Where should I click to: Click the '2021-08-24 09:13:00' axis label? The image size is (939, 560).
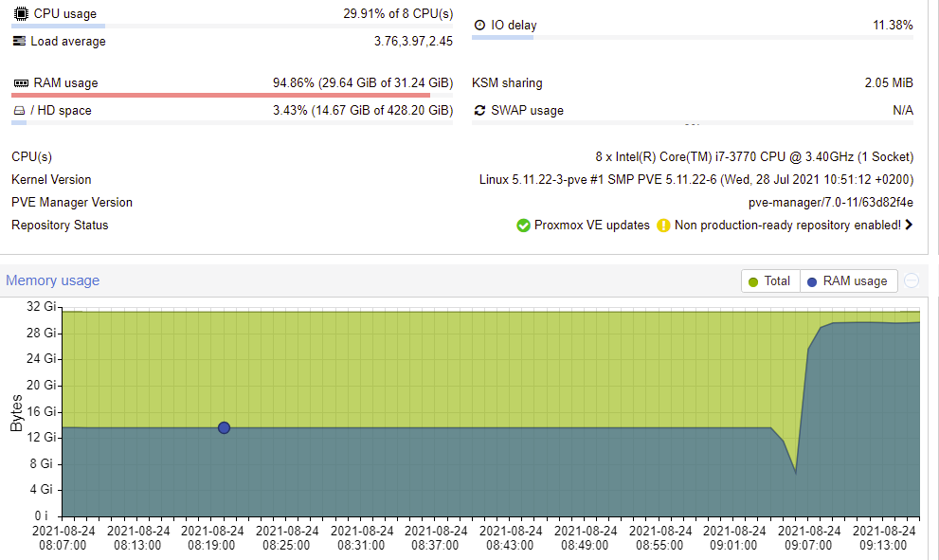pos(884,538)
